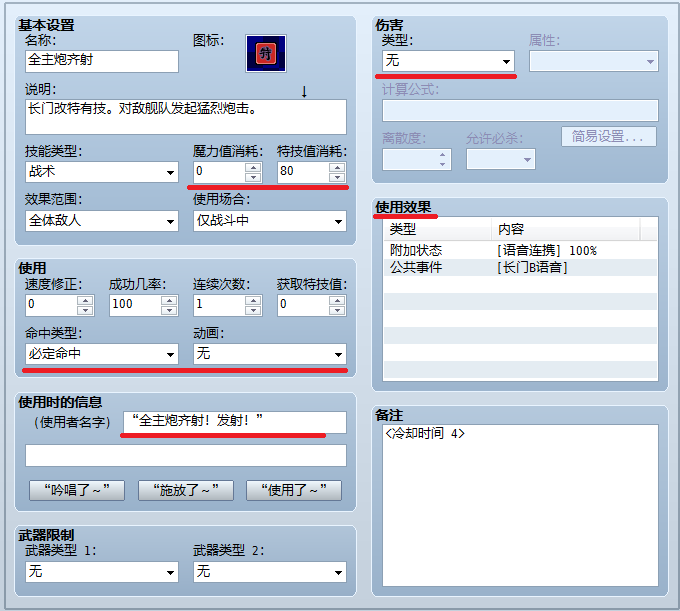Click the 备注 note text area
The image size is (680, 611).
pyautogui.click(x=520, y=506)
